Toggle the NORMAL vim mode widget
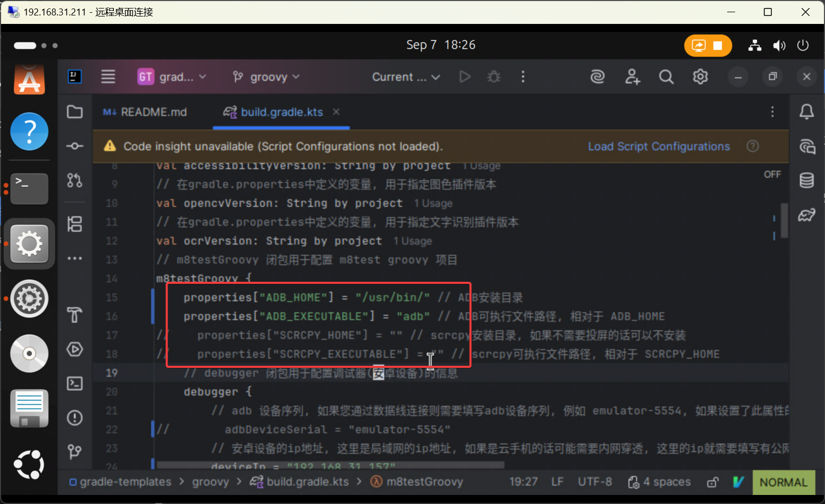Viewport: 825px width, 504px height. (783, 482)
